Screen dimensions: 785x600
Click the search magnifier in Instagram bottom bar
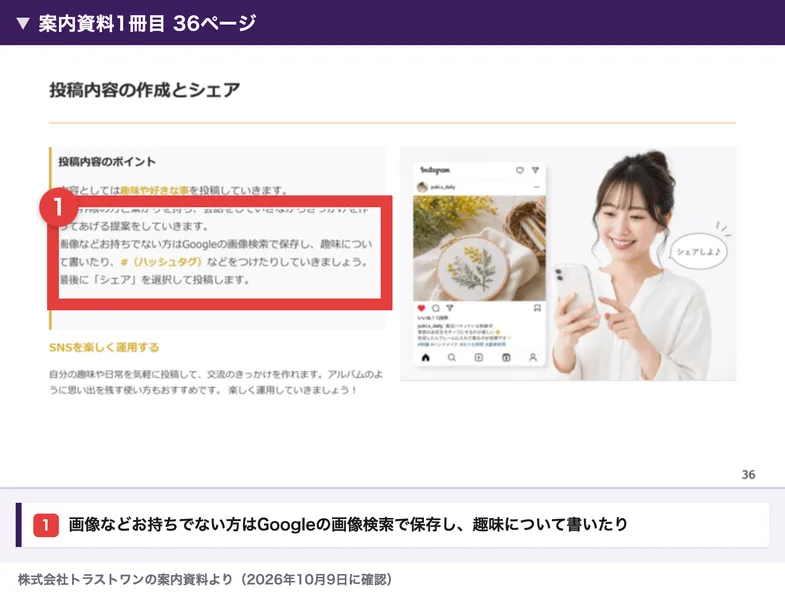[452, 358]
